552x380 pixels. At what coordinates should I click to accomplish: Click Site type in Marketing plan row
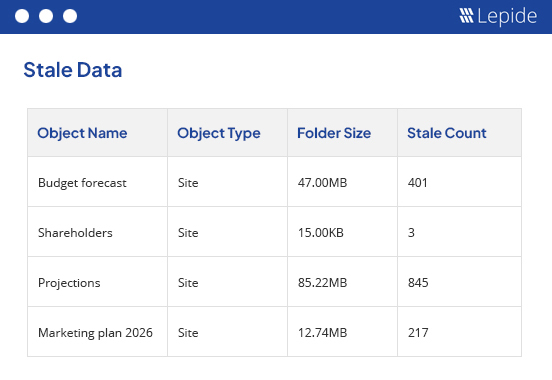(x=188, y=333)
